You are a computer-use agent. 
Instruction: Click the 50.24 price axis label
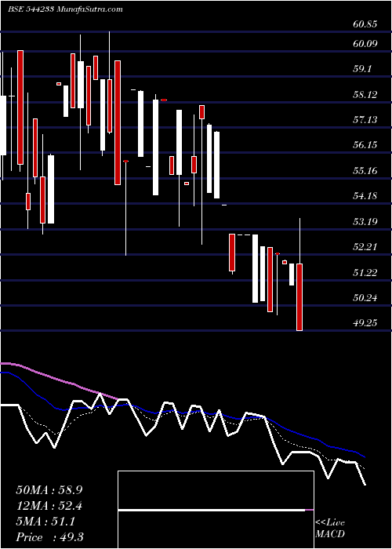point(365,298)
